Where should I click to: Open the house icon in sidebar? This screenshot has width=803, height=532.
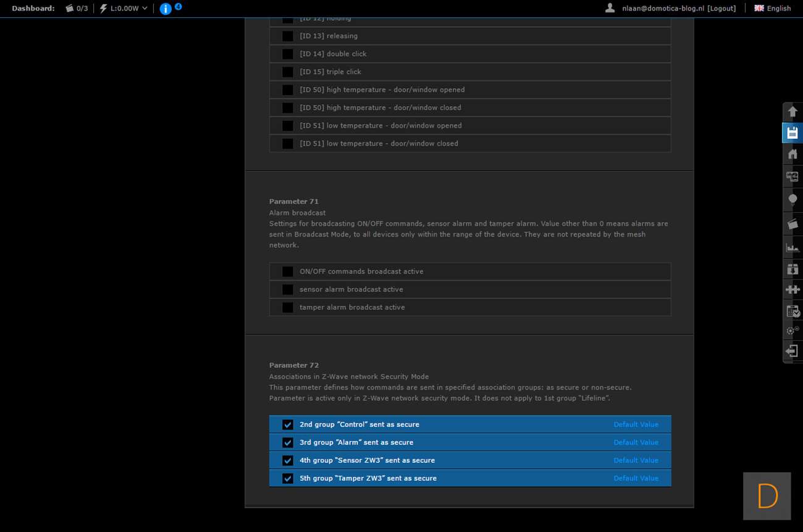click(x=792, y=154)
